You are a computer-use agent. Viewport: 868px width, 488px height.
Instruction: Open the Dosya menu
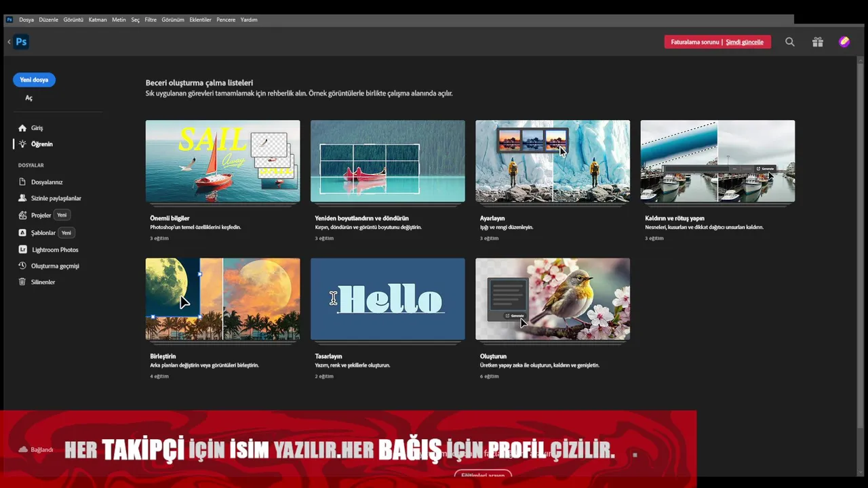pos(26,20)
